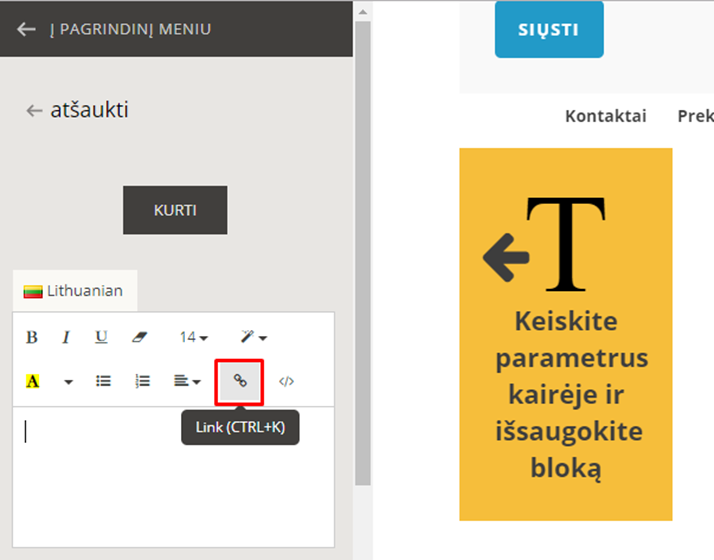
Task: Insert a link with the chain icon
Action: (240, 382)
